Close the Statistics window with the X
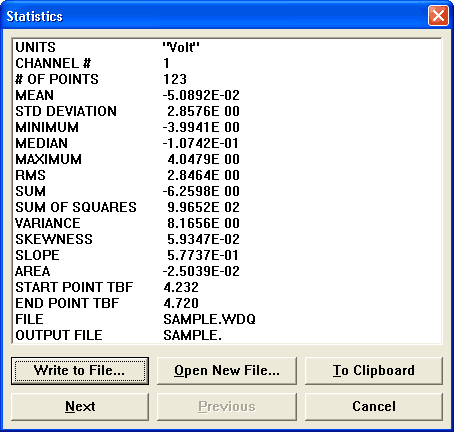The width and height of the screenshot is (454, 432). point(438,15)
